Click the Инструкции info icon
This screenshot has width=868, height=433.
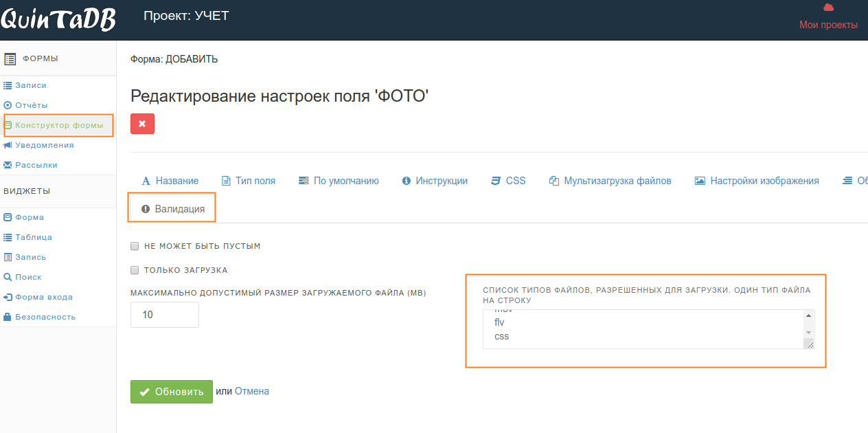pyautogui.click(x=406, y=181)
